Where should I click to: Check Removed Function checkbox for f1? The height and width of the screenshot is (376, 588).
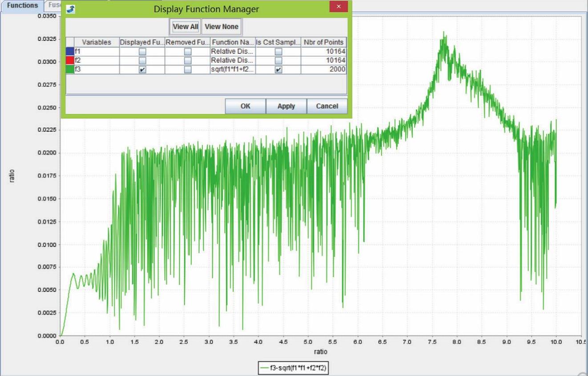pyautogui.click(x=188, y=52)
